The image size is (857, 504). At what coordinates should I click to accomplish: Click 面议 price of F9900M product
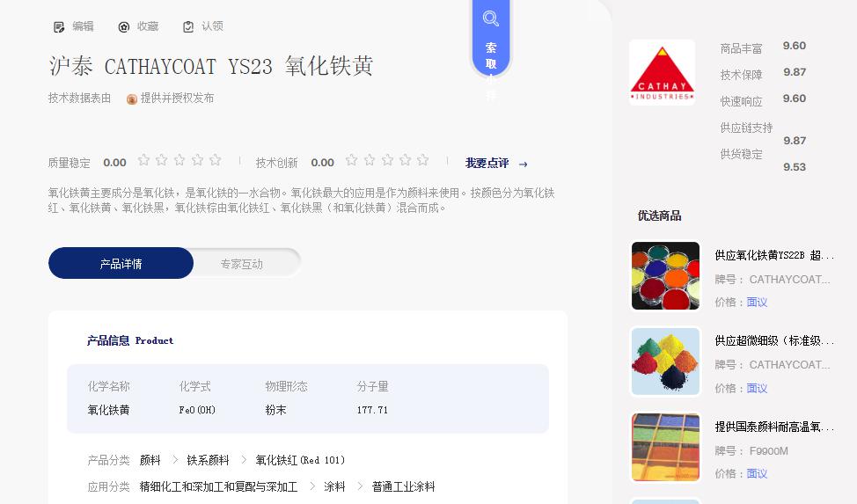pos(757,474)
